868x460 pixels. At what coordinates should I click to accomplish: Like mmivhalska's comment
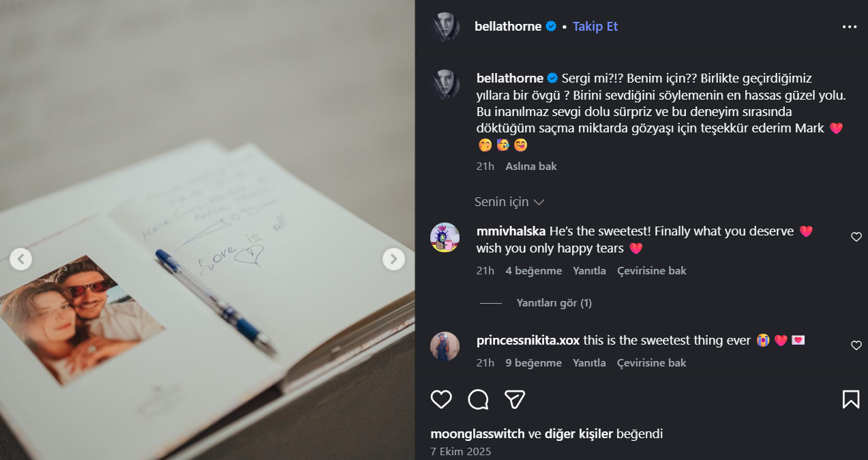tap(856, 237)
